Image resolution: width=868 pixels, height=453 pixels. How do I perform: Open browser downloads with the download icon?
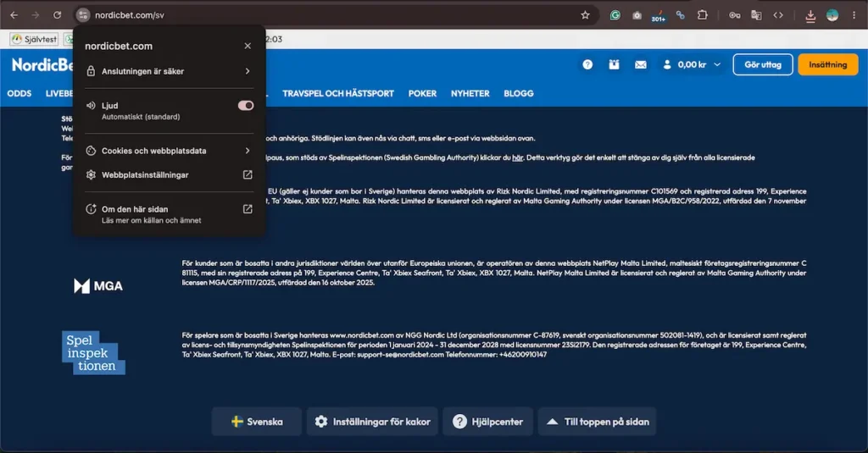(x=810, y=16)
